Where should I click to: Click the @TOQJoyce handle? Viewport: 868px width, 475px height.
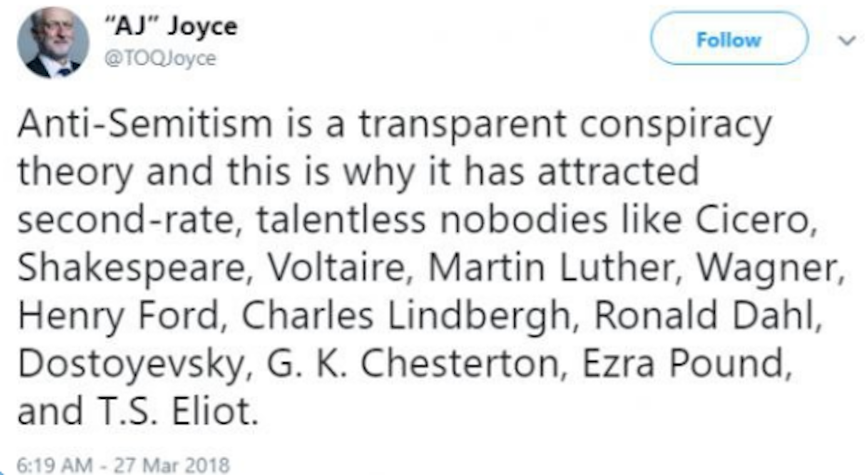click(x=161, y=59)
